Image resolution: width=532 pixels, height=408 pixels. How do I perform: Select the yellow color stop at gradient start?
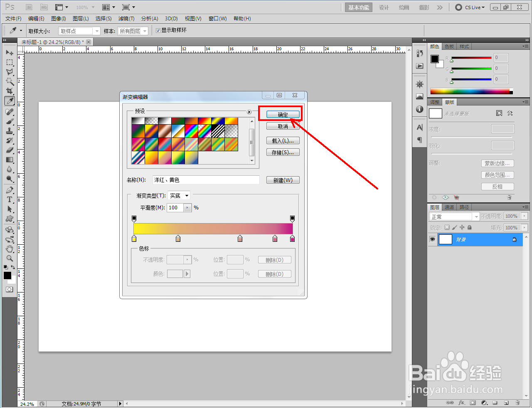(134, 238)
